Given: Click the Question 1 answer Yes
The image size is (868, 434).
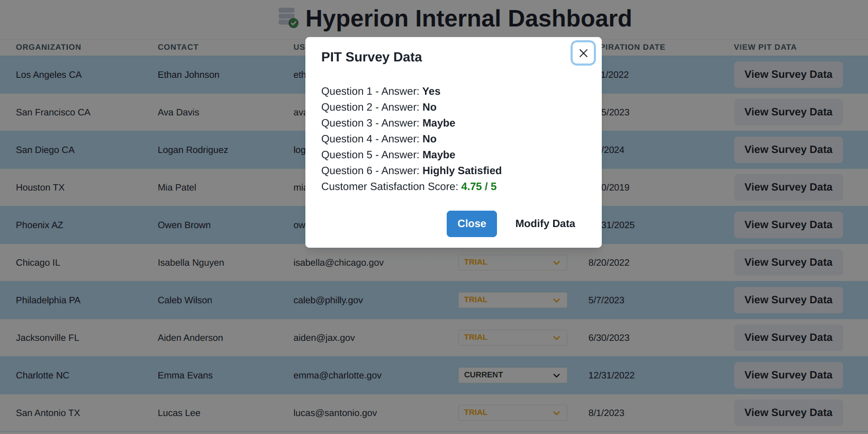Looking at the screenshot, I should (431, 92).
